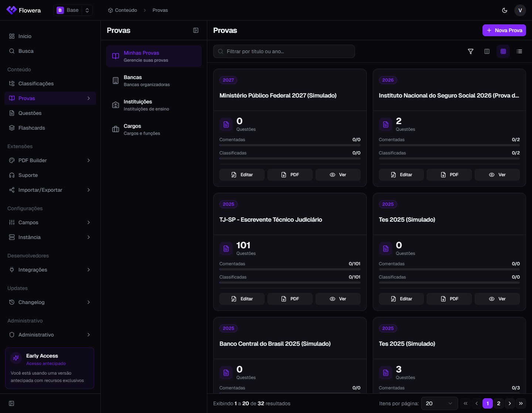Go to last page of results
The width and height of the screenshot is (532, 413).
click(521, 403)
